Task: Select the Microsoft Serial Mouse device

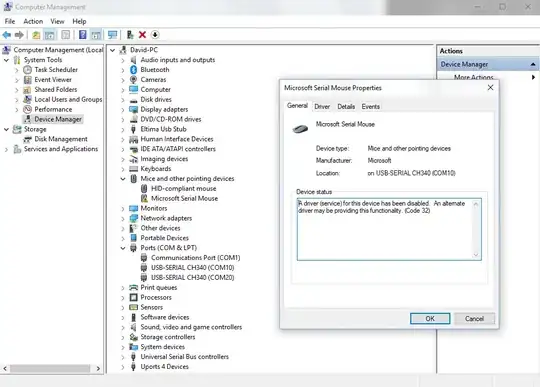Action: click(184, 198)
